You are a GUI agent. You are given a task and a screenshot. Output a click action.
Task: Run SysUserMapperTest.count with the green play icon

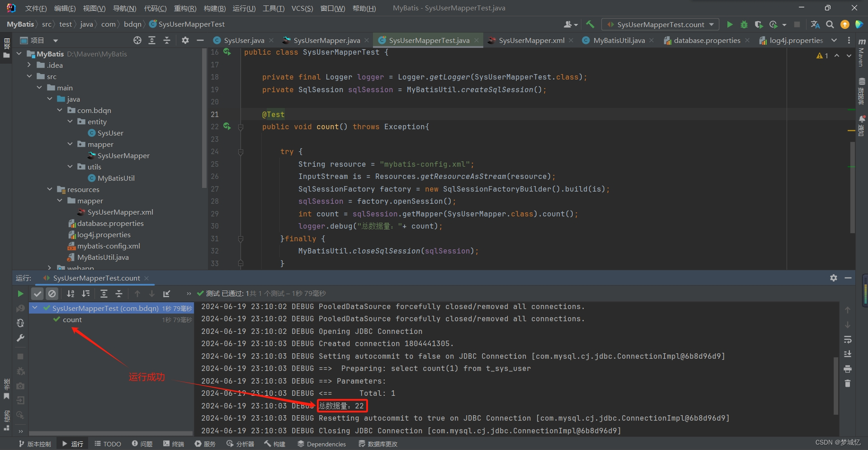(x=729, y=24)
